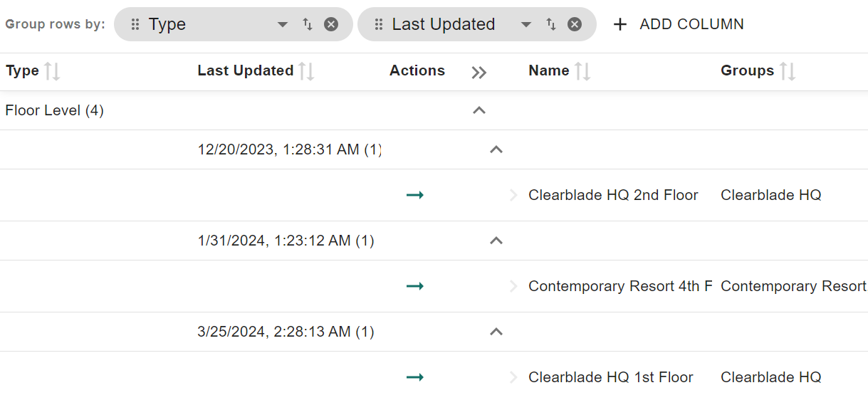Sort table by Name column
Screen dimensions: 868x400
[582, 71]
